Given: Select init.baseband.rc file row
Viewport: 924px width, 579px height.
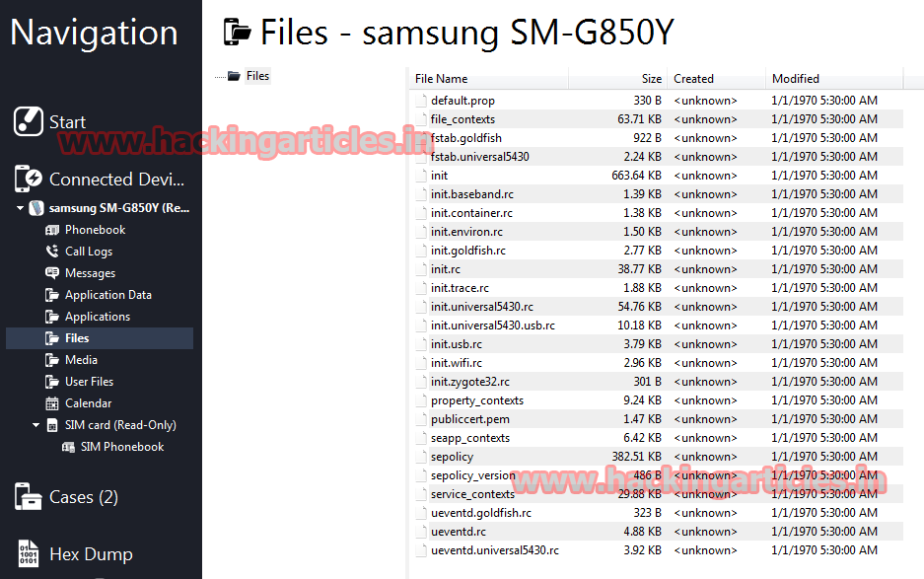Looking at the screenshot, I should 656,194.
